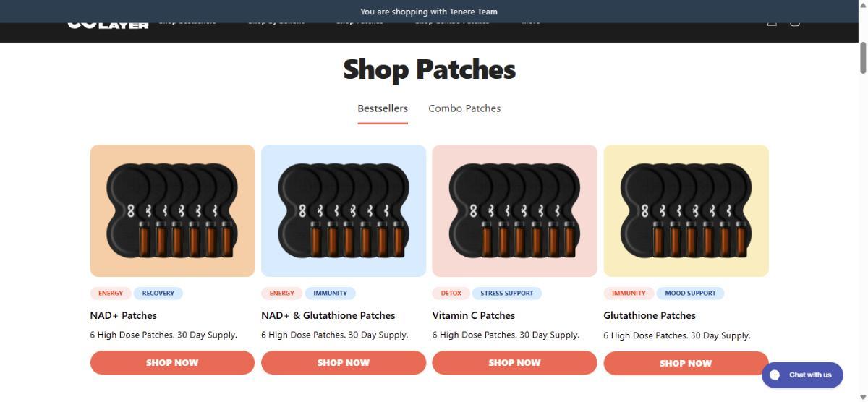
Task: Open the NAD+ Patches product image
Action: point(172,210)
